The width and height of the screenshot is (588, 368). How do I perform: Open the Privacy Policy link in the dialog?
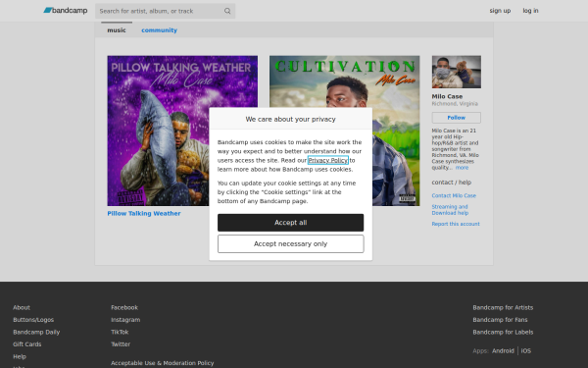tap(328, 160)
